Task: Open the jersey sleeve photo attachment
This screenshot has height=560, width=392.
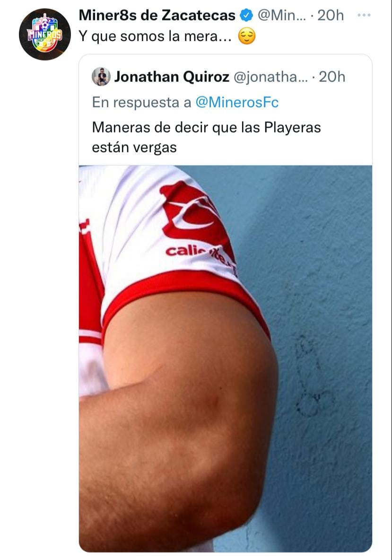Action: [225, 359]
